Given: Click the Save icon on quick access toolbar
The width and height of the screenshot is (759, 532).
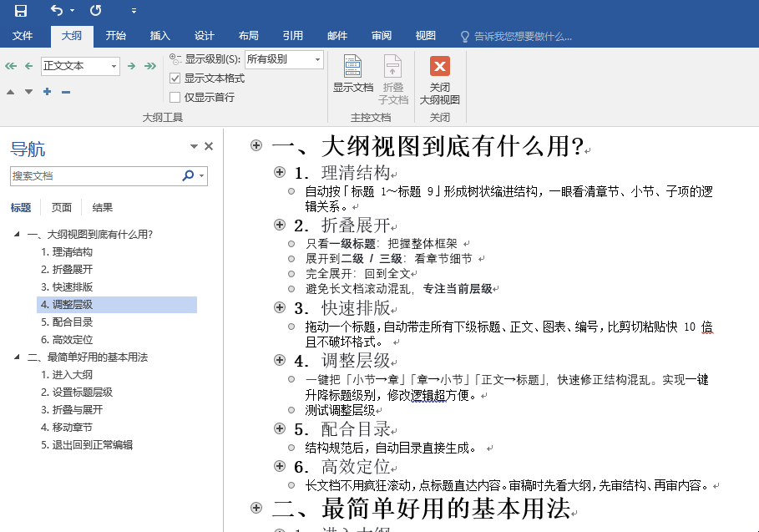Looking at the screenshot, I should pos(21,10).
